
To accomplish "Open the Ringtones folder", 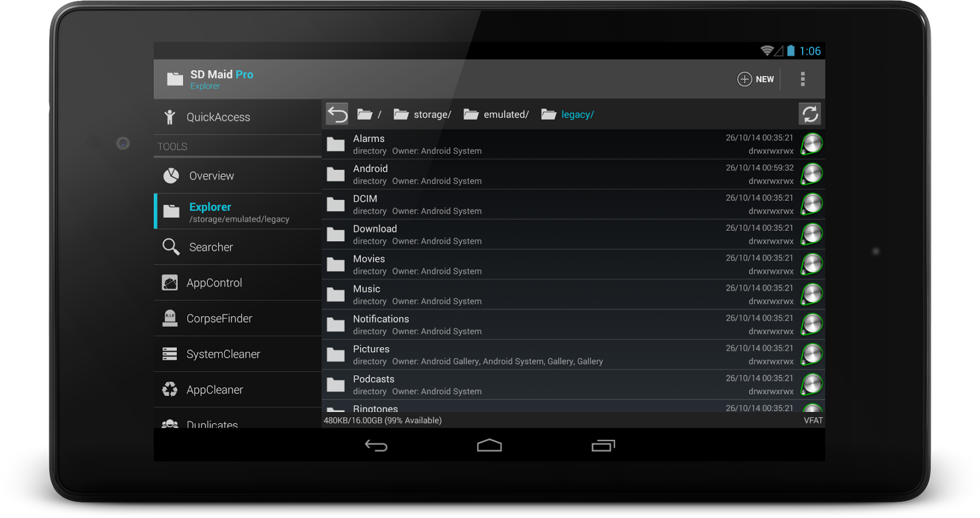I will [573, 406].
